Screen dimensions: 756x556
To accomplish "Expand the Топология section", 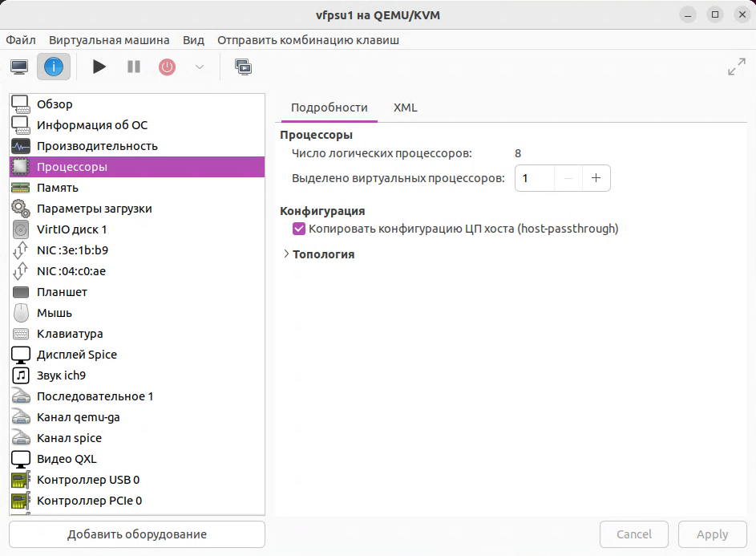I will (287, 254).
